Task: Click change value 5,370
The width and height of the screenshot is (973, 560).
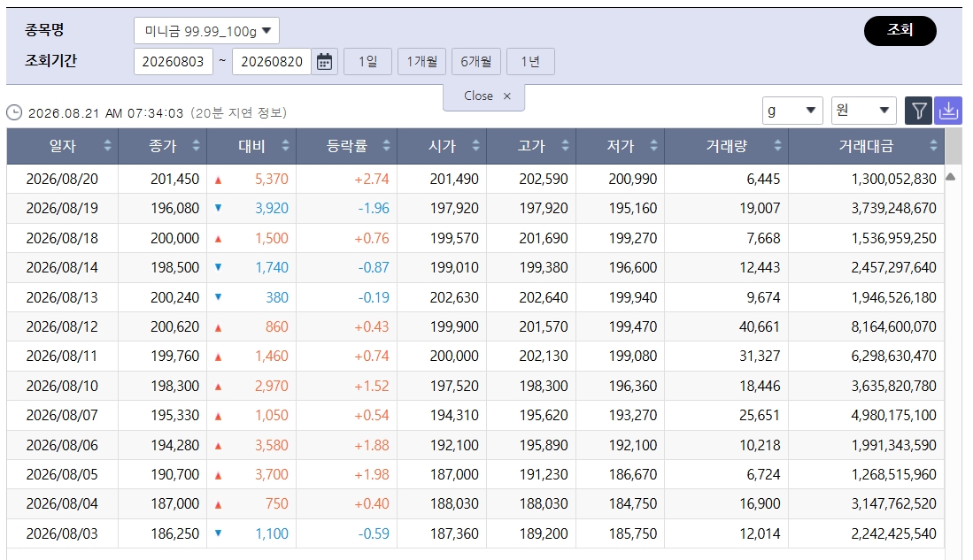Action: (272, 180)
